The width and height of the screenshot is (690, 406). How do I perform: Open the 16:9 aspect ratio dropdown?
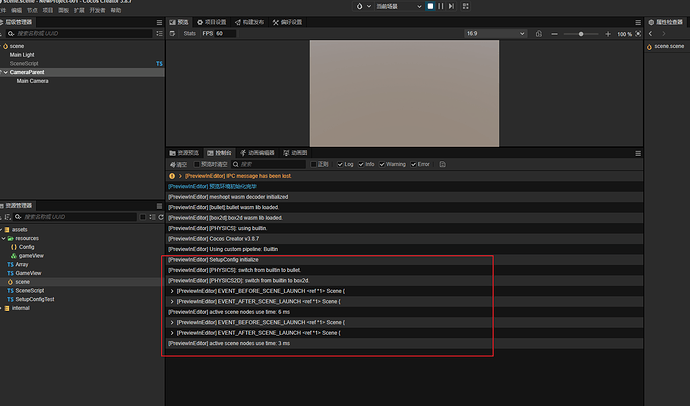click(495, 33)
